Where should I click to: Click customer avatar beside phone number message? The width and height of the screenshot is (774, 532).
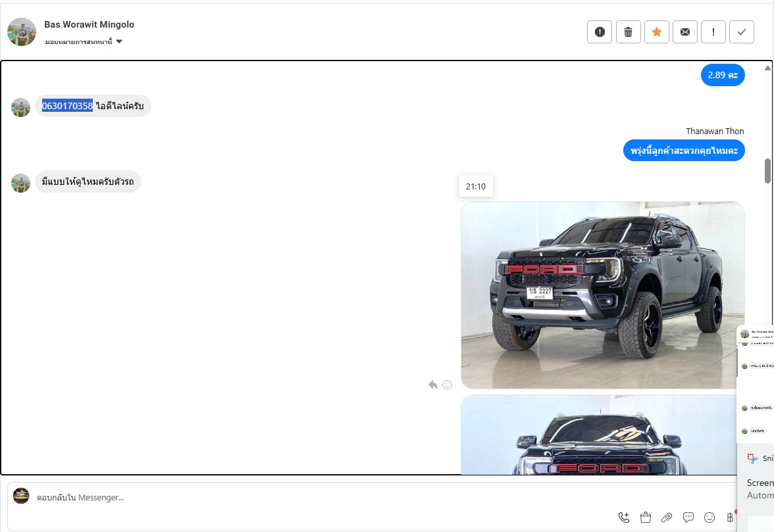21,107
